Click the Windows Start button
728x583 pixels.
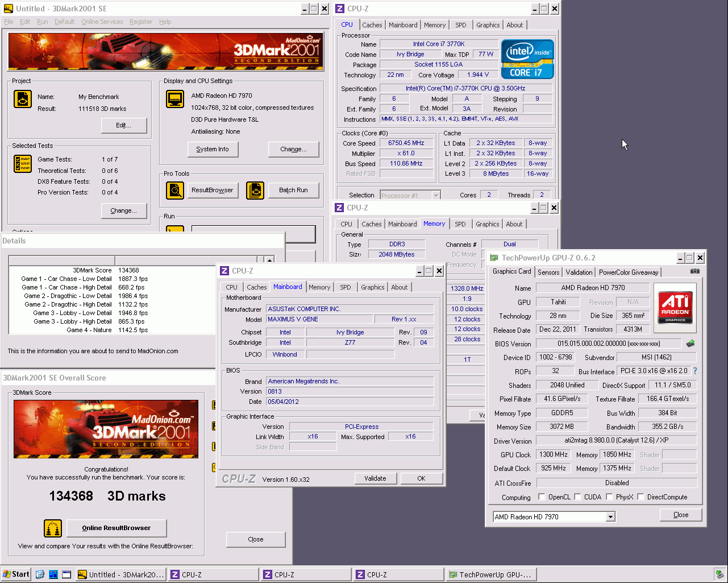(16, 574)
